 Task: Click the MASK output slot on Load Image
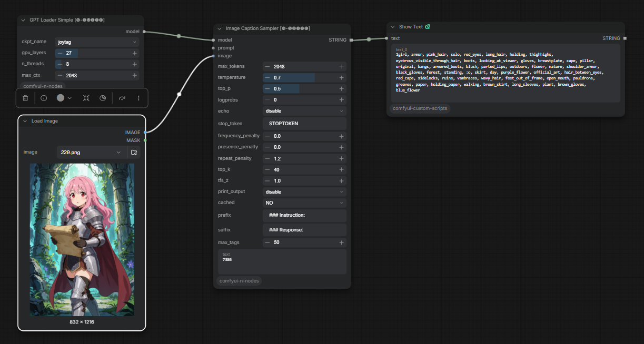point(144,140)
